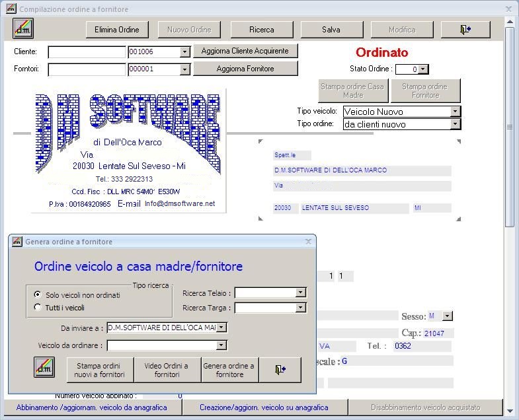Click Abbinamento/aggiornam. veicolo da anagrafica

click(93, 407)
